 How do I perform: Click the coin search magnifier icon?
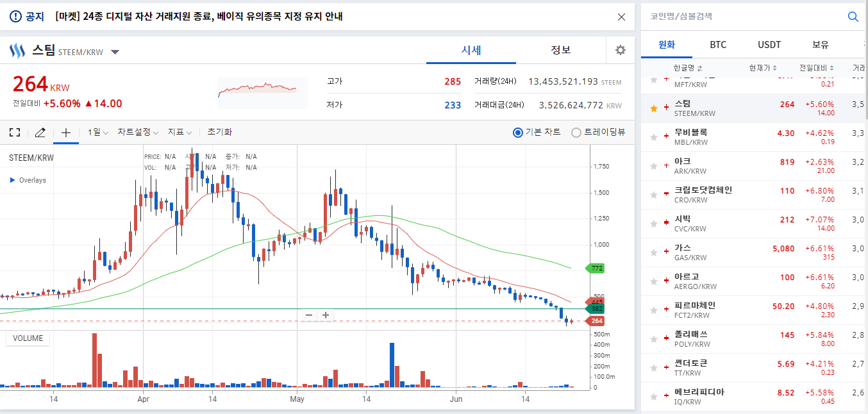(x=853, y=17)
